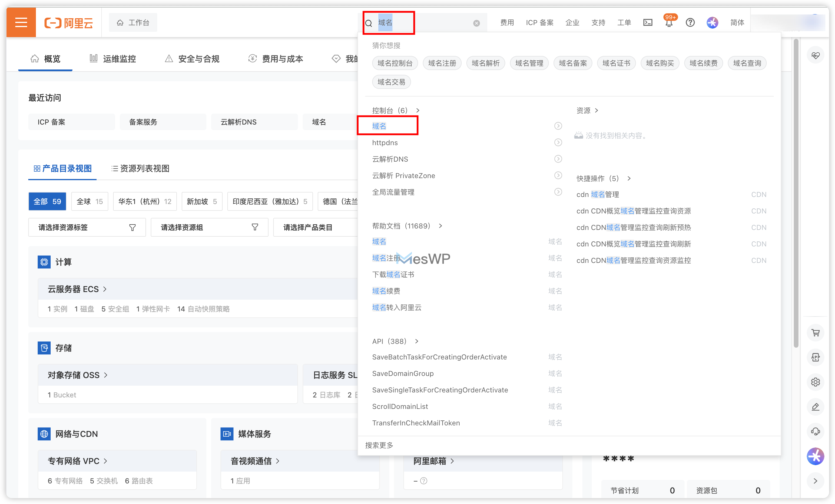The width and height of the screenshot is (835, 504).
Task: Click the 计算 category icon
Action: tap(44, 262)
